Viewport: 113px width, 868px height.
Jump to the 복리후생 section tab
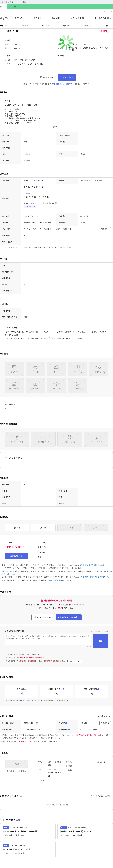(66, 26)
